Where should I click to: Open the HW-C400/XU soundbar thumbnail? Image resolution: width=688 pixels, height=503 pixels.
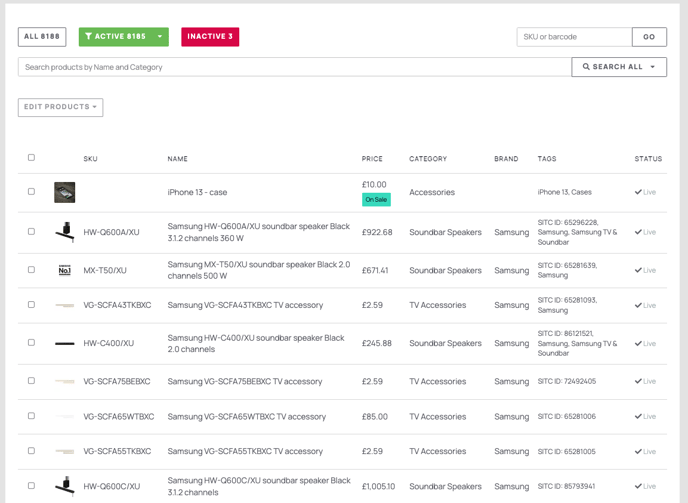tap(64, 344)
